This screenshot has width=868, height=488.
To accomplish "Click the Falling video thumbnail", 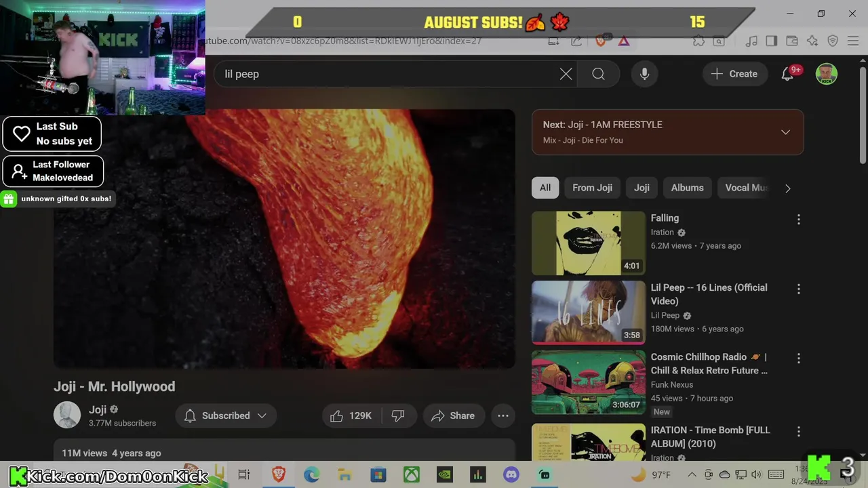I will pyautogui.click(x=589, y=243).
